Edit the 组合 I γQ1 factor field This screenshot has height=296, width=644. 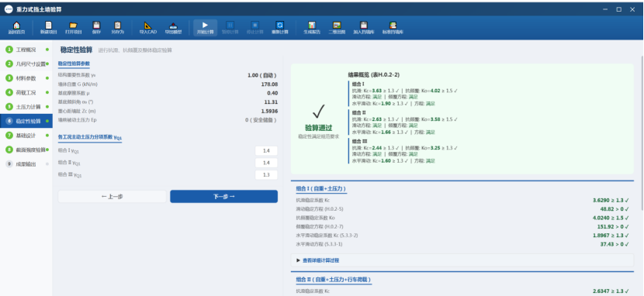click(x=266, y=151)
